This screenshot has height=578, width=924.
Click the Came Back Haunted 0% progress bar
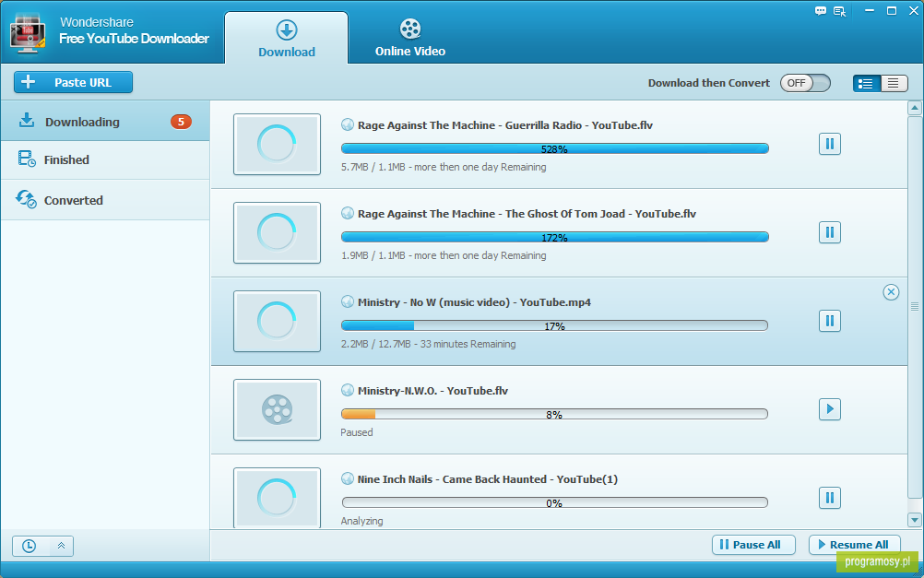554,502
